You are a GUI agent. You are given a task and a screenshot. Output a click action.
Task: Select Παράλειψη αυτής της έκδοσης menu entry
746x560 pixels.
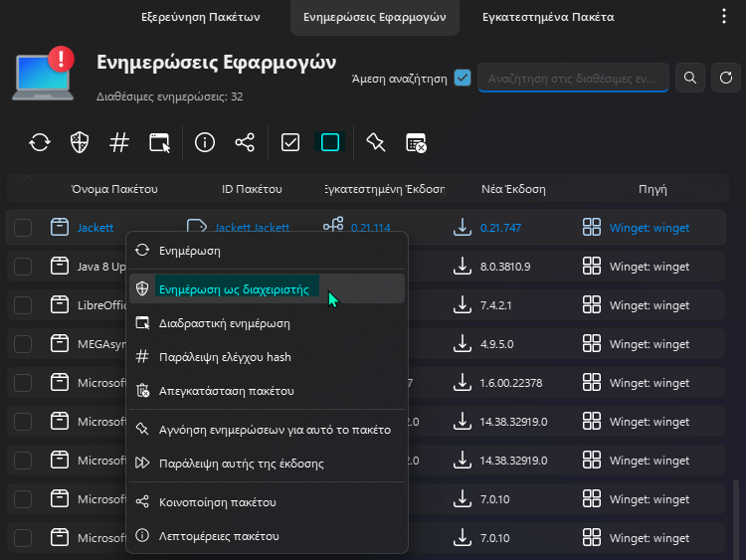click(x=242, y=464)
